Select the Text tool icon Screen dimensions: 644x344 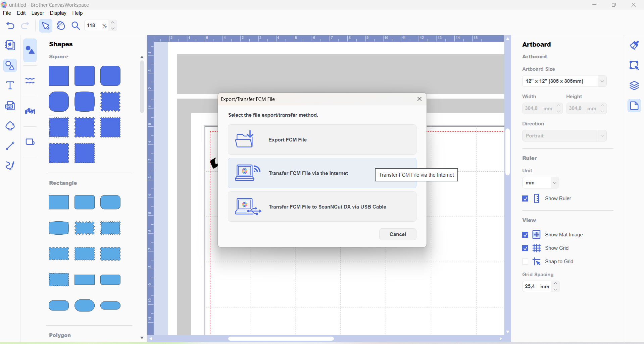pyautogui.click(x=10, y=85)
